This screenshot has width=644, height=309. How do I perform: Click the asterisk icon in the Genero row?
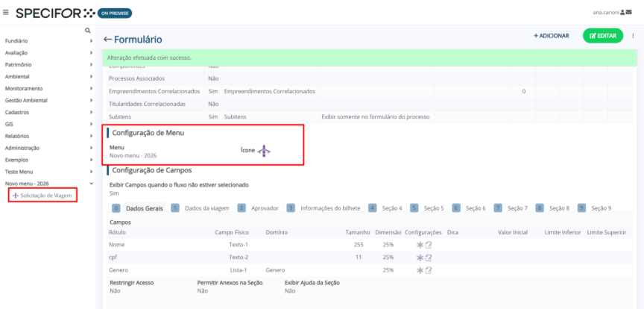click(x=420, y=270)
